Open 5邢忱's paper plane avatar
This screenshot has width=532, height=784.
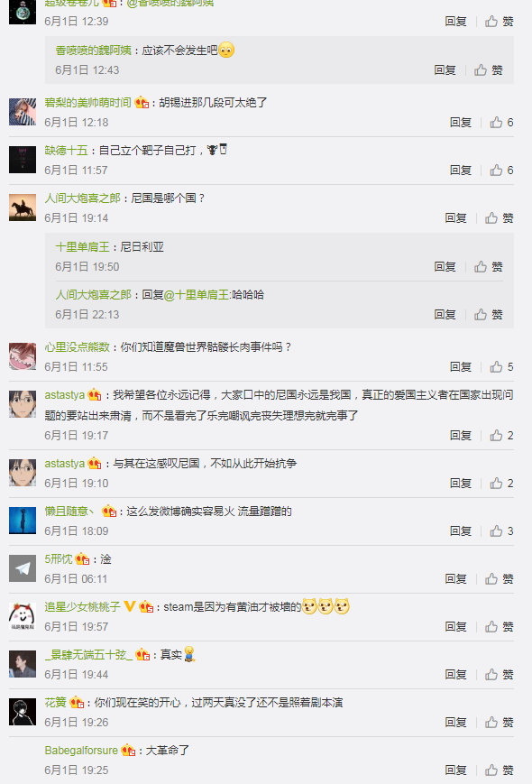point(23,568)
